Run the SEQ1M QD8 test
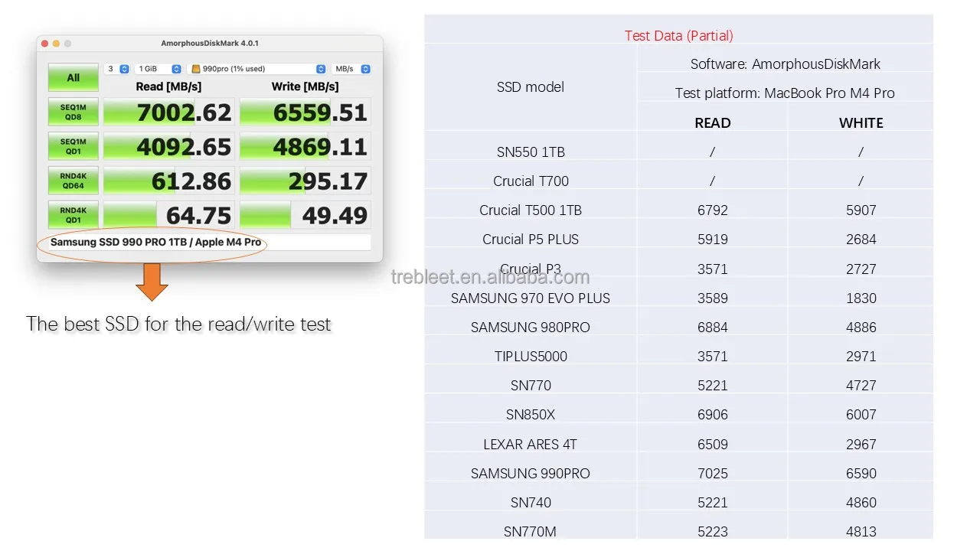980x551 pixels. (x=73, y=112)
